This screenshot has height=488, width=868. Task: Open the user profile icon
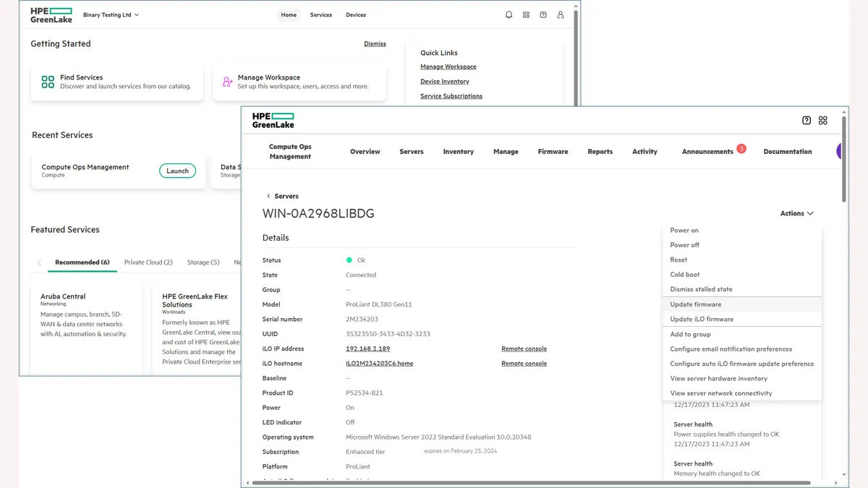coord(561,15)
